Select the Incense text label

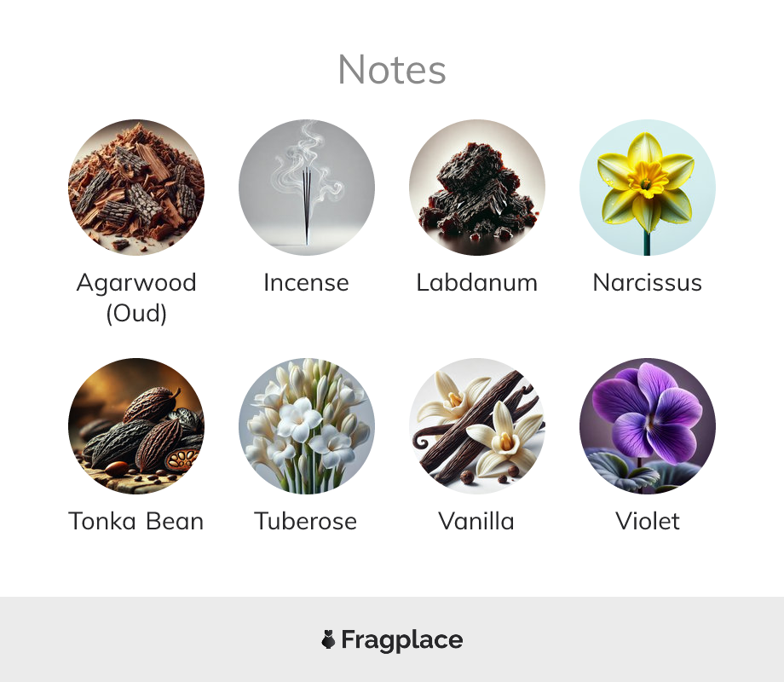pyautogui.click(x=307, y=282)
